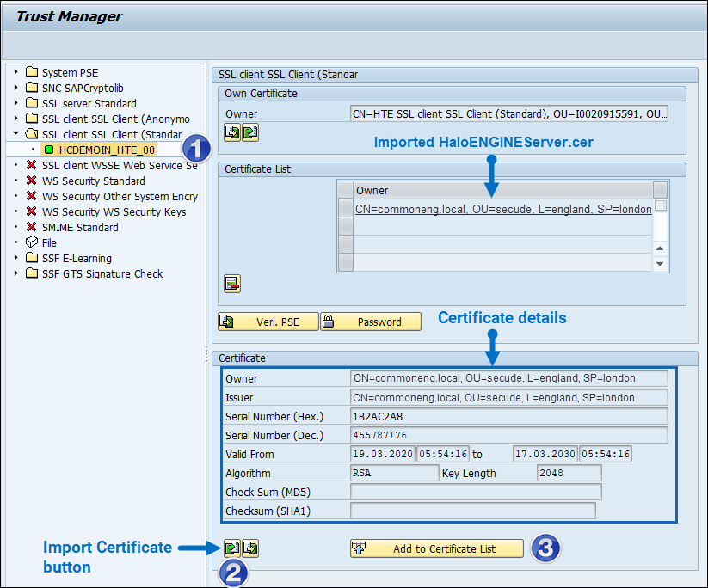The width and height of the screenshot is (708, 588).
Task: Expand the SNC SAPCryptolib node
Action: (15, 88)
